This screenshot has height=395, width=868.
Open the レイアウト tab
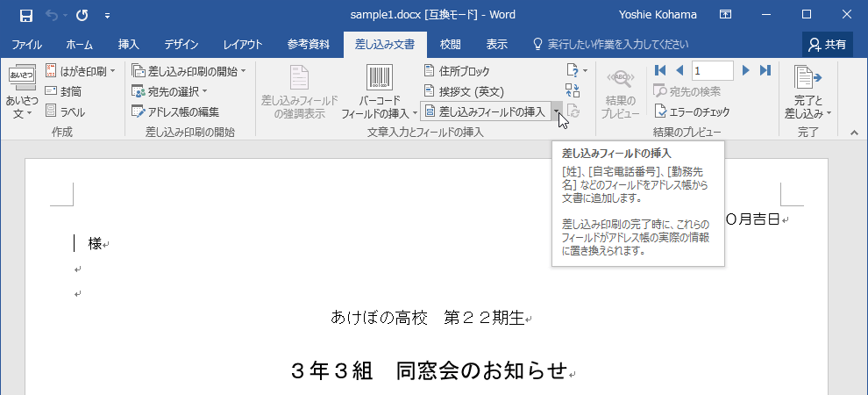[x=243, y=45]
